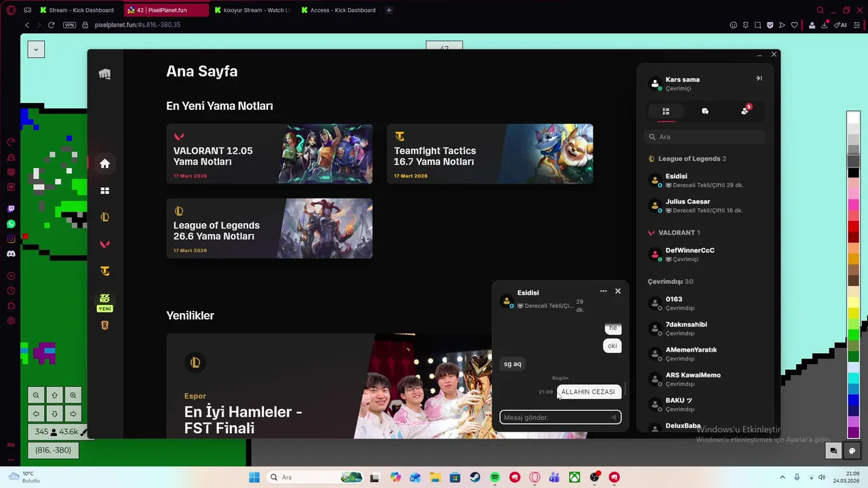The image size is (868, 488).
Task: Click Ara friend search field
Action: [x=705, y=137]
